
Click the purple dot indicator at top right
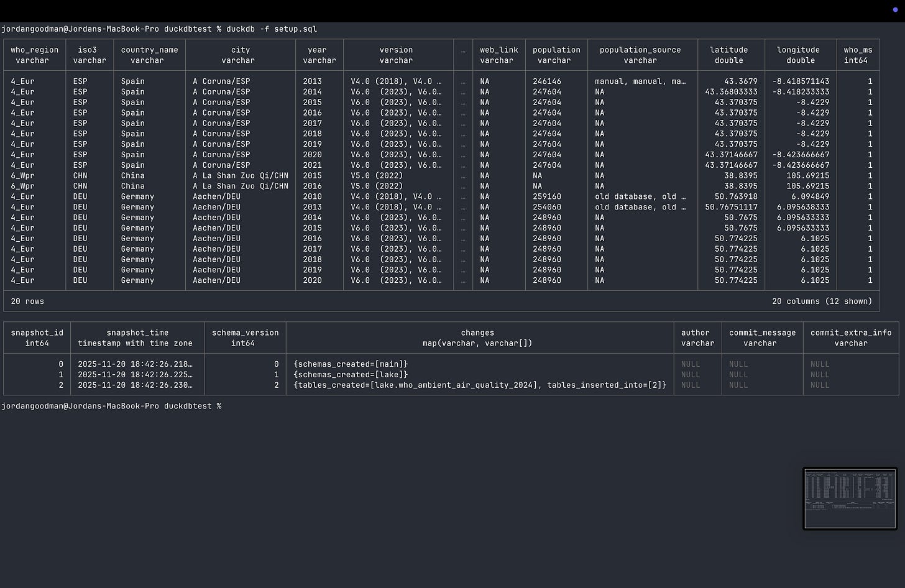point(895,10)
